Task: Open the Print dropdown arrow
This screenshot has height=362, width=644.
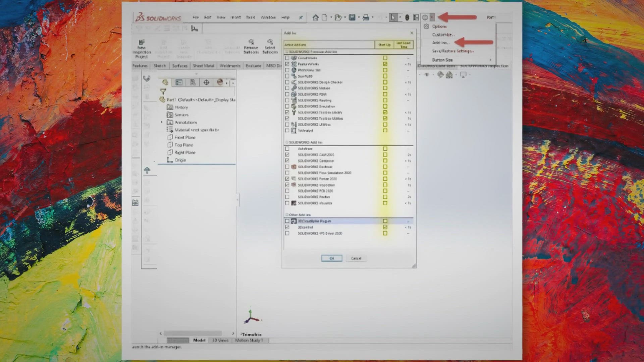Action: tap(373, 17)
